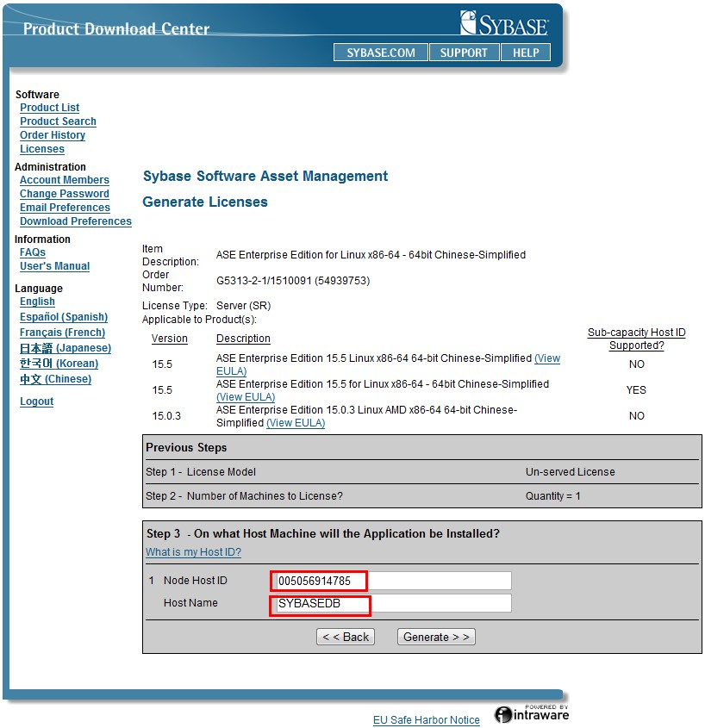This screenshot has height=728, width=705.
Task: Open Download Preferences link
Action: pos(75,221)
